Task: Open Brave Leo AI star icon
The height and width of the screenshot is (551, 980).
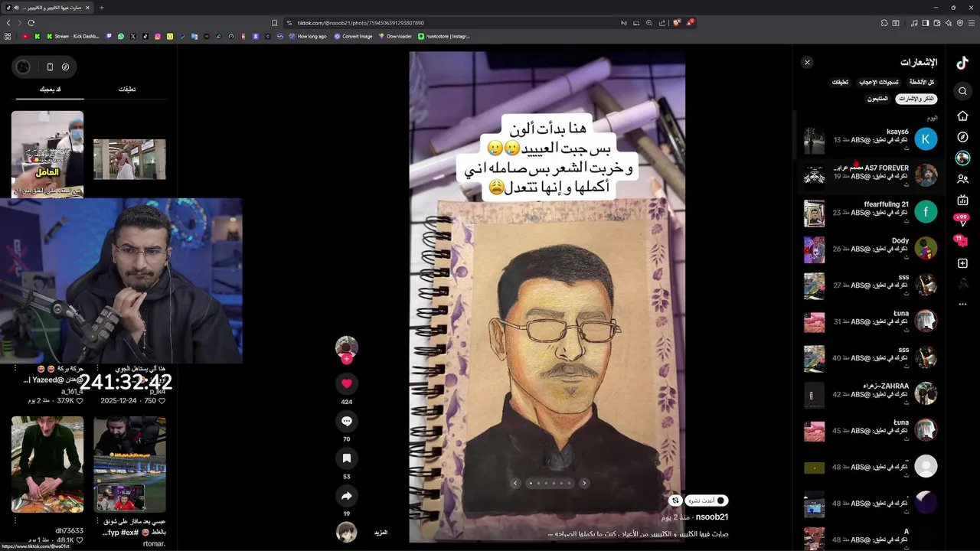Action: tap(949, 23)
